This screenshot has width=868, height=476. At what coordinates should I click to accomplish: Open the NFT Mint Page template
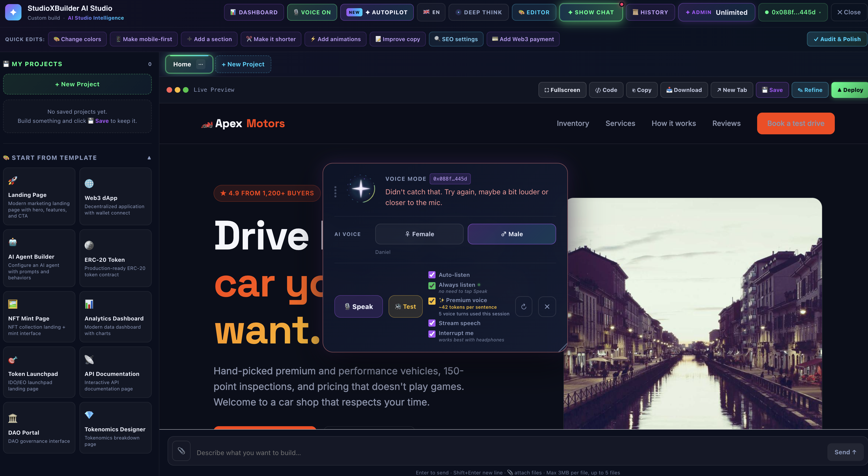coord(39,317)
